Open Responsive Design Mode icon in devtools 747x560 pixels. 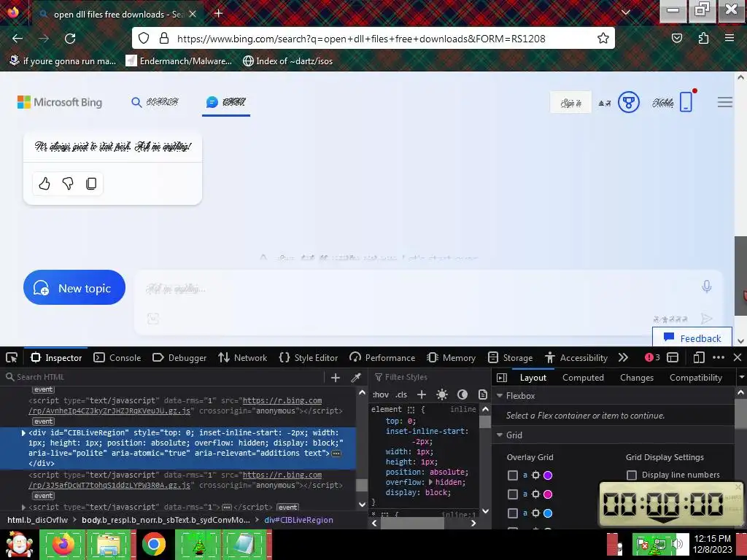coord(699,357)
